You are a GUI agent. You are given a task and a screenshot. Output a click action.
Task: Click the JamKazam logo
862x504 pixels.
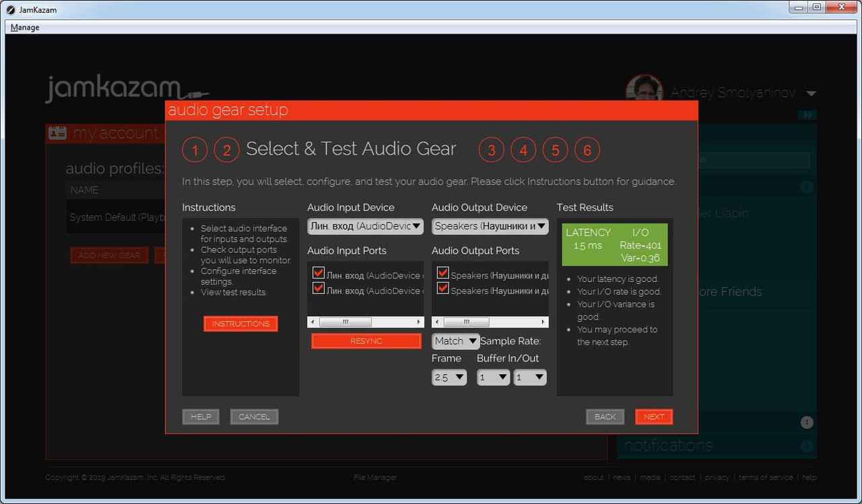point(127,89)
